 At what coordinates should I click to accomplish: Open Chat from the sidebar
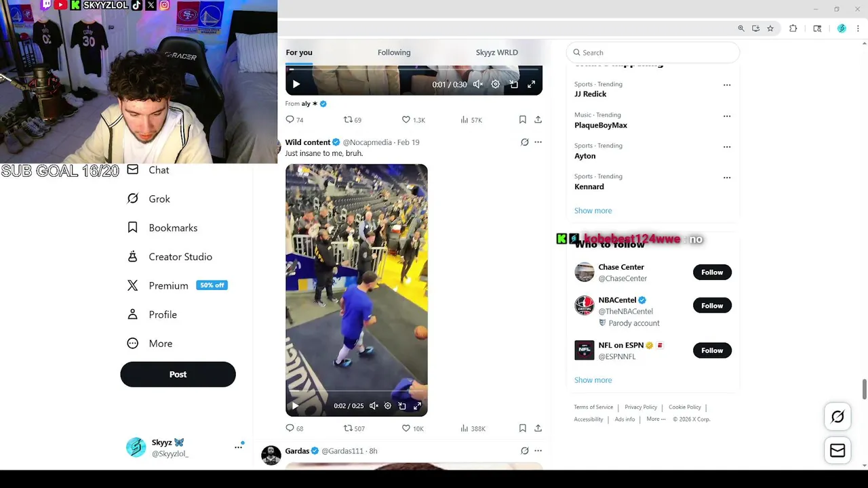(148, 170)
